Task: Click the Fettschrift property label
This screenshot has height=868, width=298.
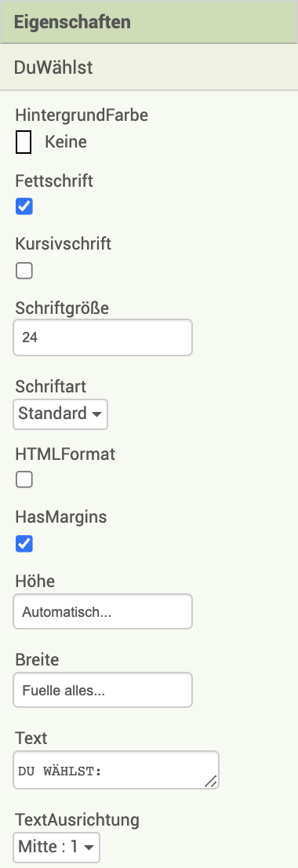Action: (54, 181)
